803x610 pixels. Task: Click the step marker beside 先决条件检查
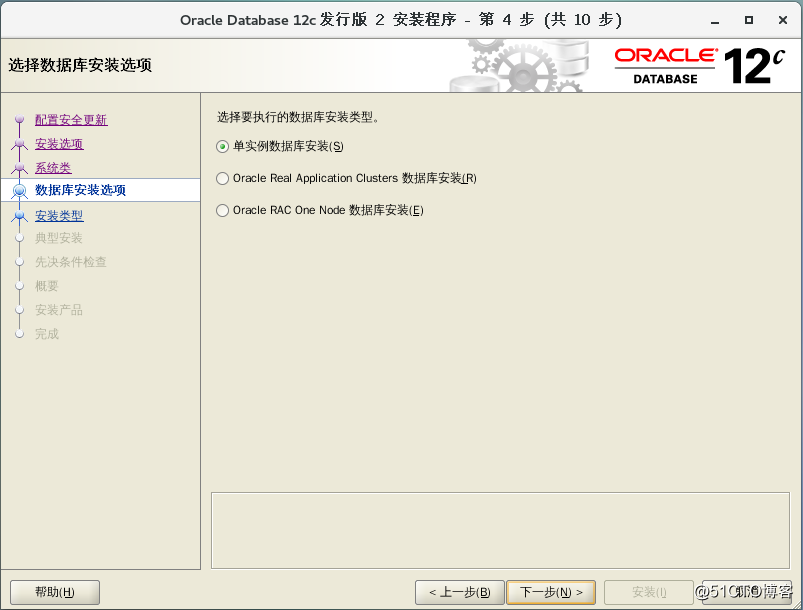click(x=19, y=262)
